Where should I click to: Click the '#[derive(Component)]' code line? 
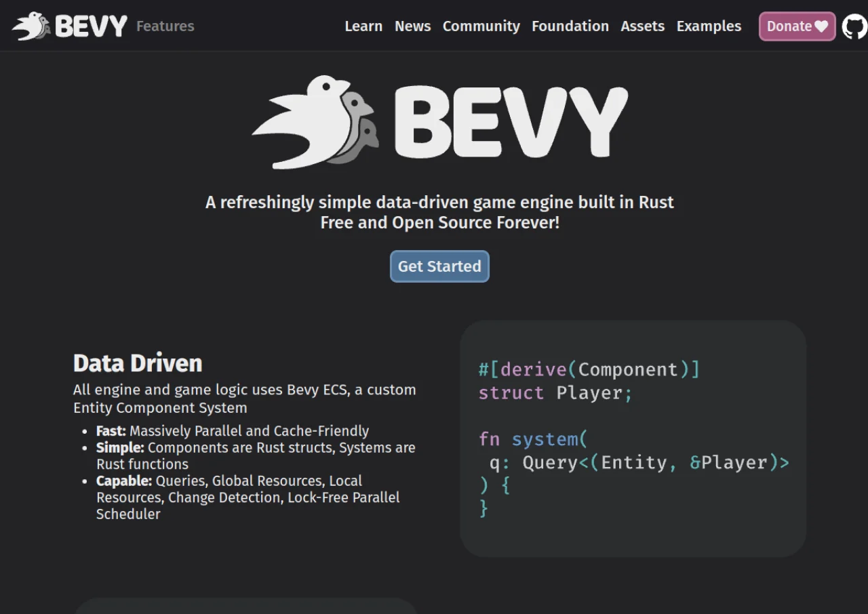pyautogui.click(x=589, y=369)
